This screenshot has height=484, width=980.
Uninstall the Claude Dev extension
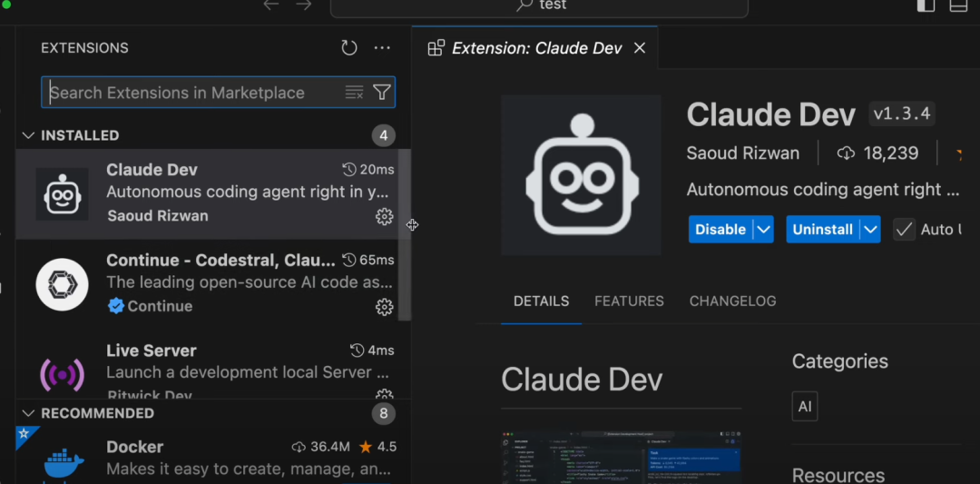pos(822,230)
